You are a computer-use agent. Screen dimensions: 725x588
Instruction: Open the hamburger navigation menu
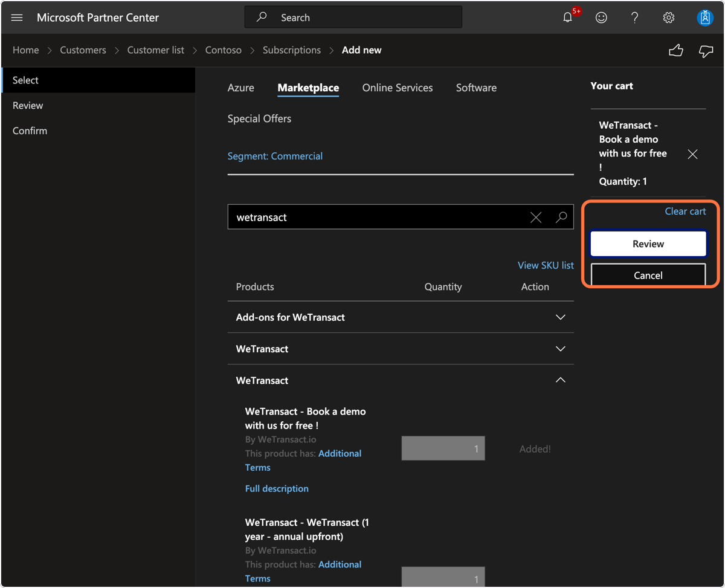point(17,18)
